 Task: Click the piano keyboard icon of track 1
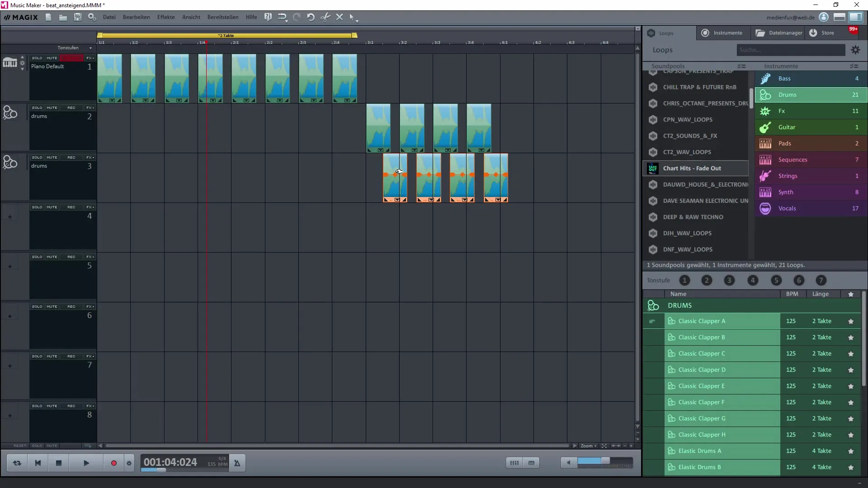[9, 63]
